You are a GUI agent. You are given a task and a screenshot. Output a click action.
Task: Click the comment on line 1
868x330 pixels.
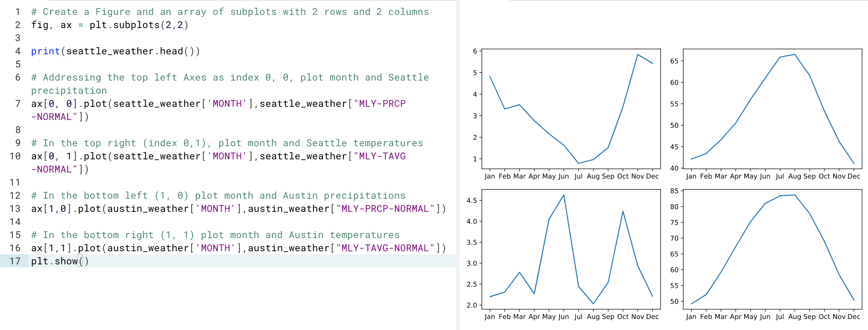230,12
